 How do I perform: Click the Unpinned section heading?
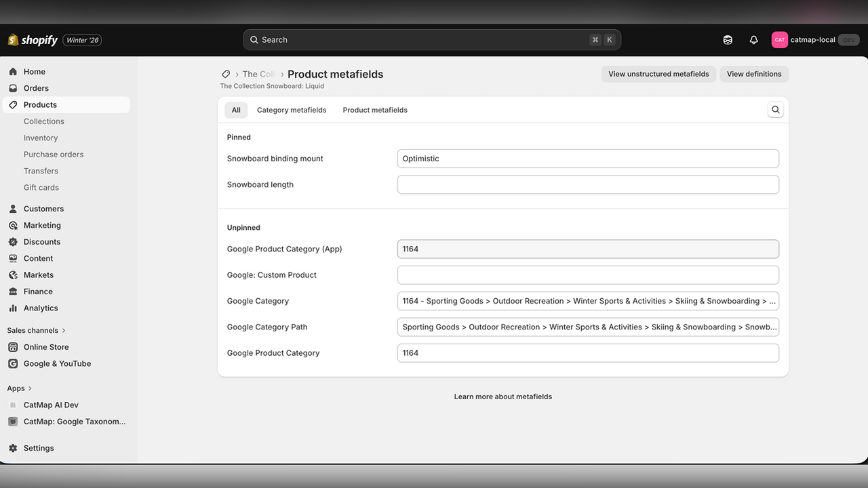click(x=243, y=228)
